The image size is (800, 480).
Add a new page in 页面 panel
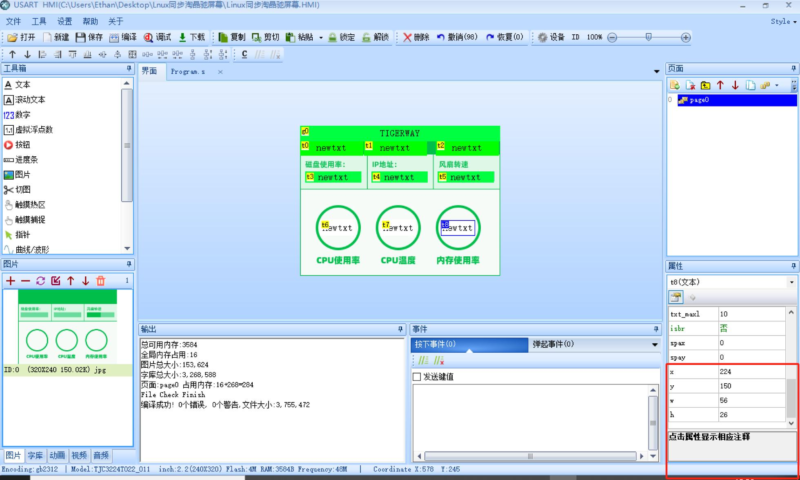675,85
